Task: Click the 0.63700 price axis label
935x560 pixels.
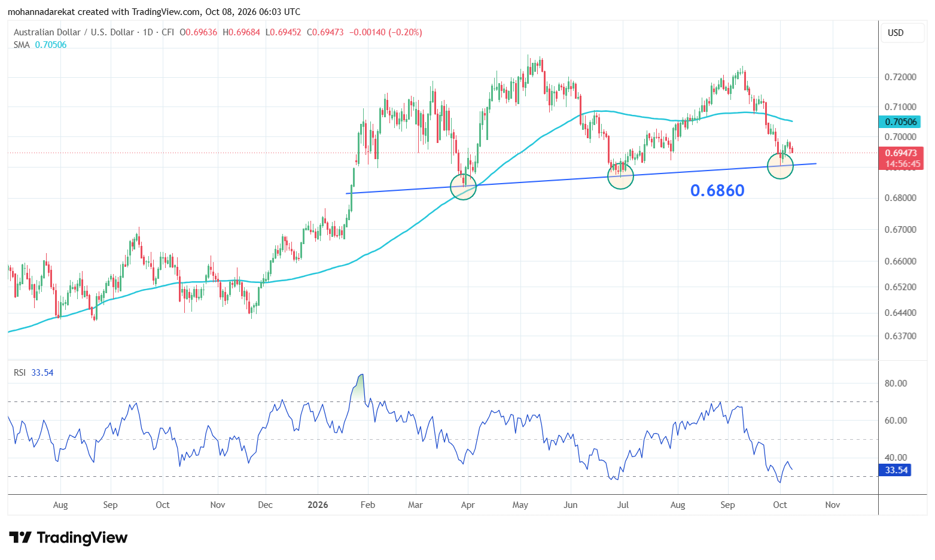Action: (x=900, y=336)
